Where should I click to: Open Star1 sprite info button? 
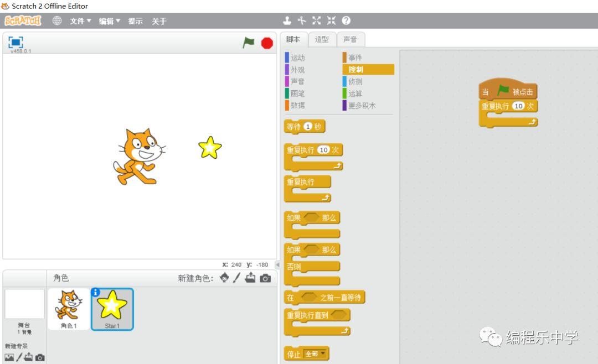coord(95,292)
